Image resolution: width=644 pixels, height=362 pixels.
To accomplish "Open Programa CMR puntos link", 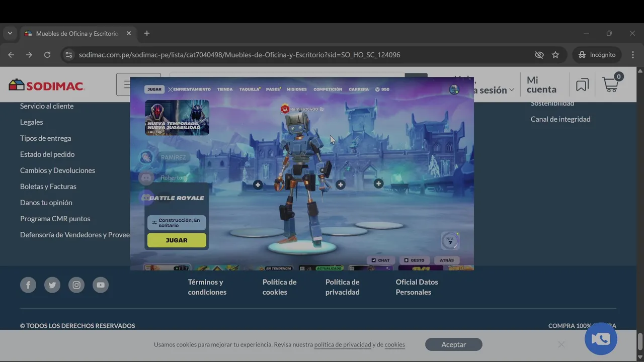I will click(55, 219).
